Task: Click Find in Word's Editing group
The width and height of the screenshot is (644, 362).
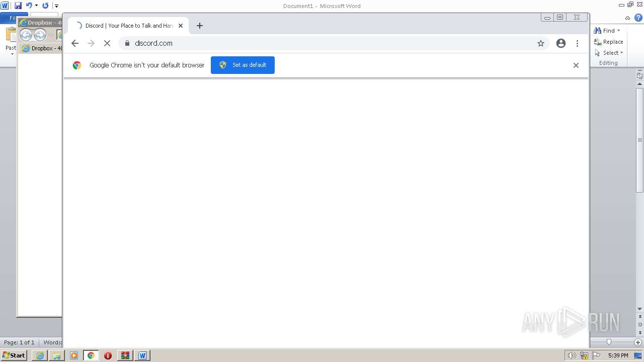Action: click(x=604, y=31)
